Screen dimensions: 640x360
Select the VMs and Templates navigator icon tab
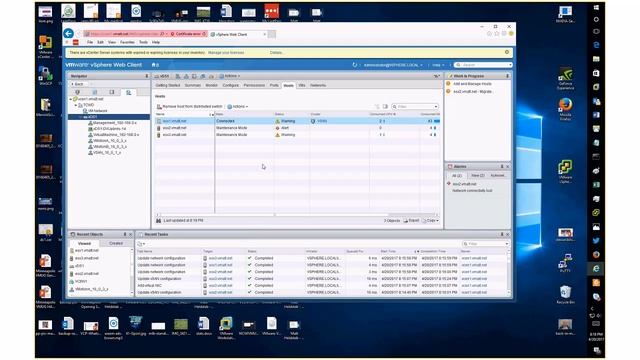95,92
